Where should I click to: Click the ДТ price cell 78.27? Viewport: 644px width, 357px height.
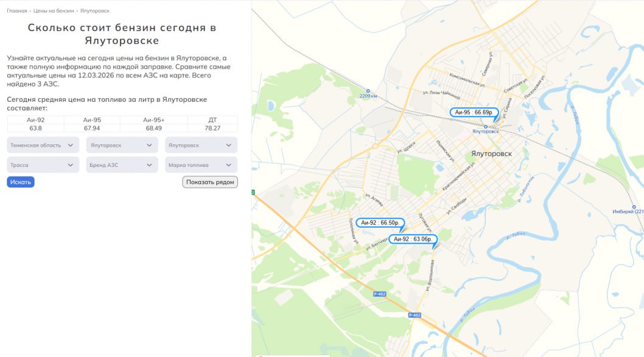click(x=212, y=128)
